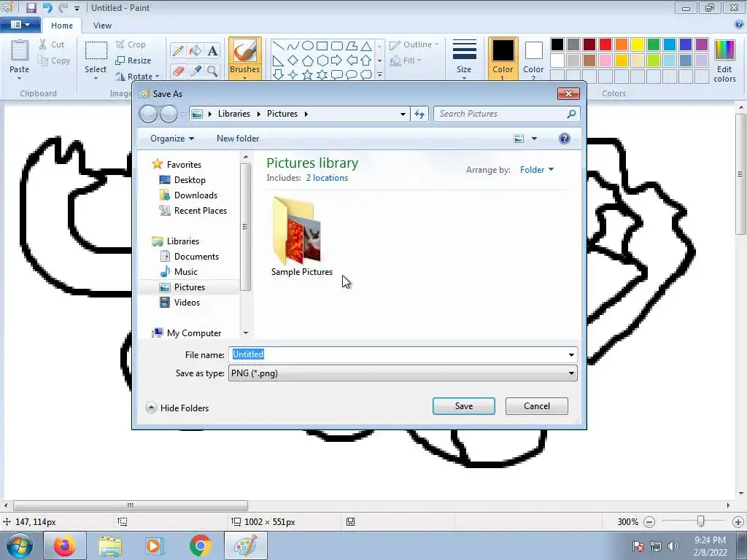Open Firefox from the taskbar
The height and width of the screenshot is (560, 747).
pos(64,545)
